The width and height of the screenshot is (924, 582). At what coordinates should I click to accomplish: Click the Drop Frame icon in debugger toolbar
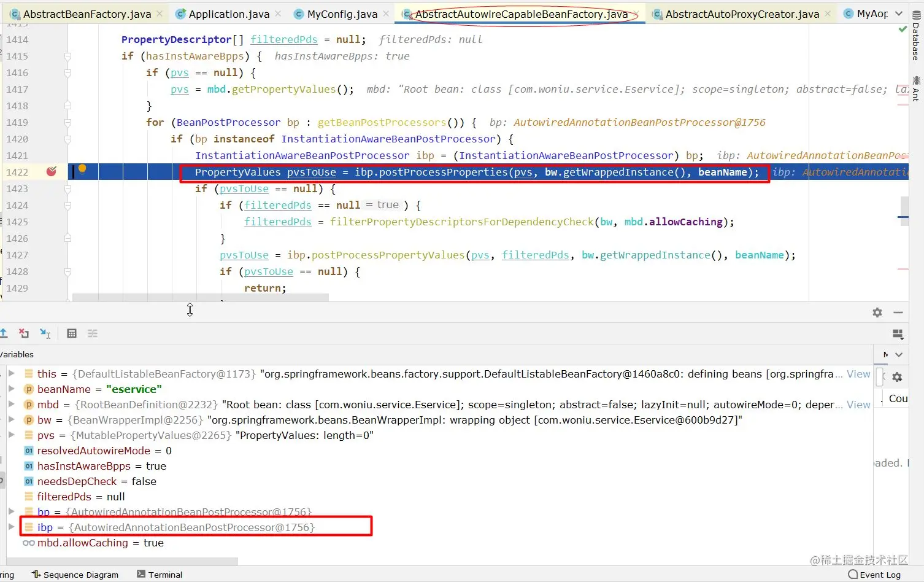coord(24,333)
